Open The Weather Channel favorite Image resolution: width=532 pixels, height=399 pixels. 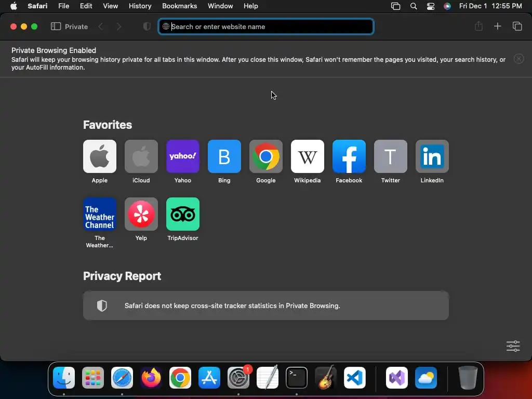(x=99, y=214)
